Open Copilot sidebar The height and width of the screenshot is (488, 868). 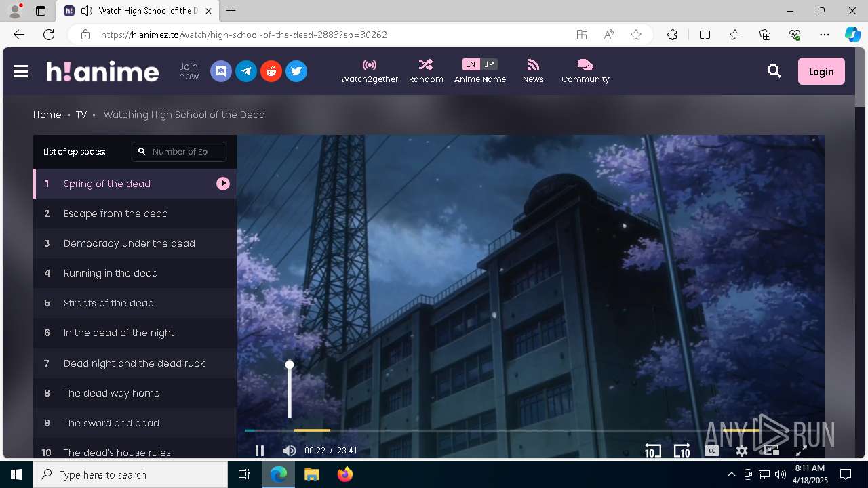(852, 35)
